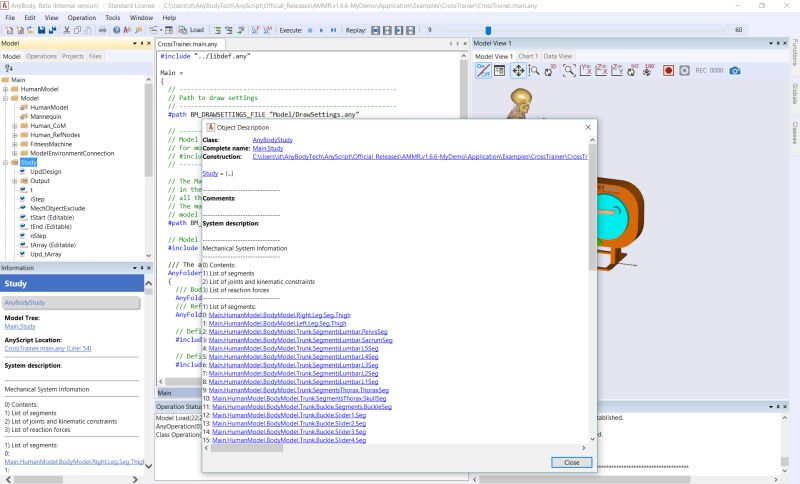This screenshot has height=484, width=800.
Task: Open the Model panel dropdown arrow
Action: tap(135, 43)
